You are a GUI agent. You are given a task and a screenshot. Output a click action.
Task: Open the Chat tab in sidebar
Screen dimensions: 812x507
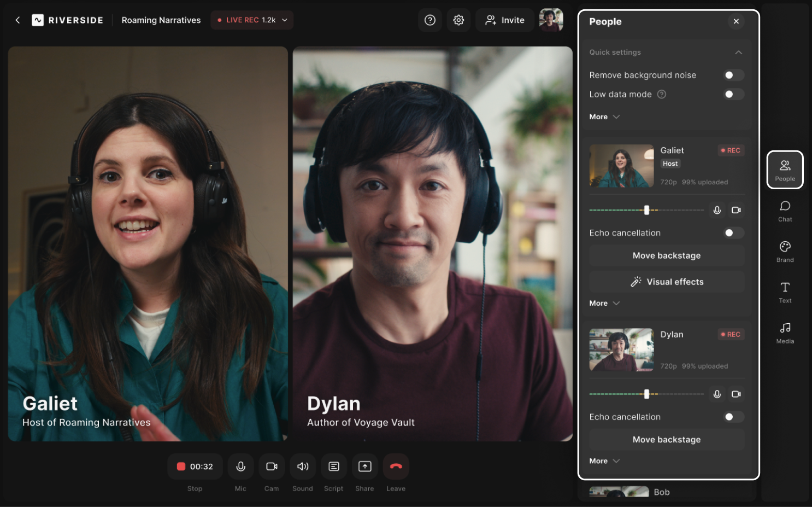[785, 211]
